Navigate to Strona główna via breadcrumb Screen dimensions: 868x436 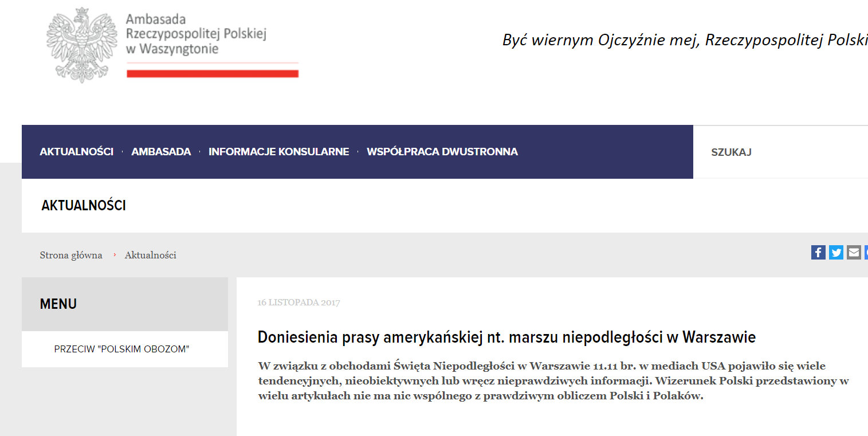pyautogui.click(x=71, y=255)
